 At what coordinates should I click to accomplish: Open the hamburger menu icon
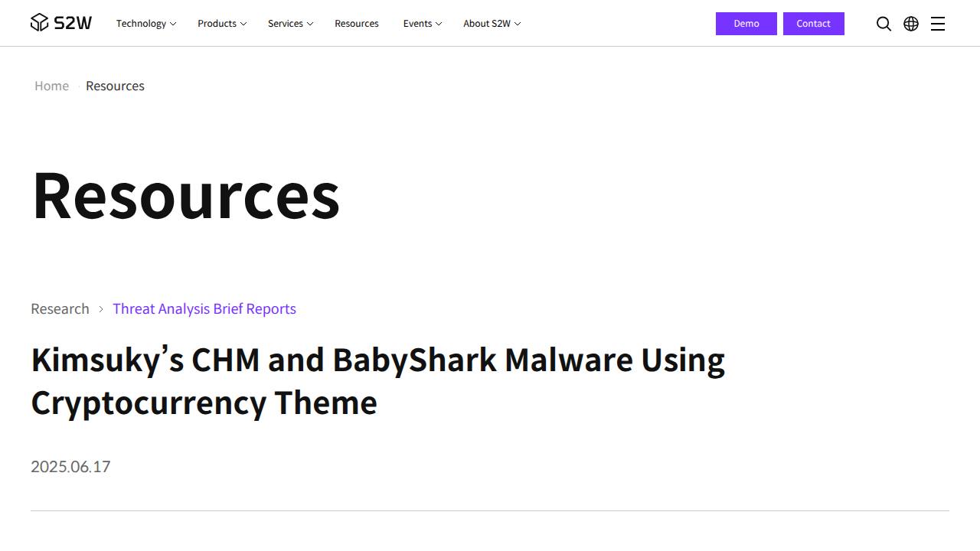[x=938, y=24]
